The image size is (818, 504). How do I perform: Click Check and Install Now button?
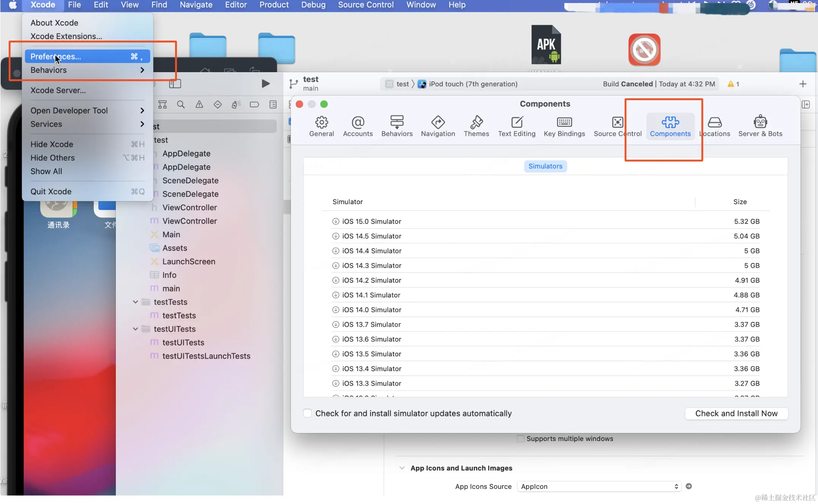tap(736, 413)
